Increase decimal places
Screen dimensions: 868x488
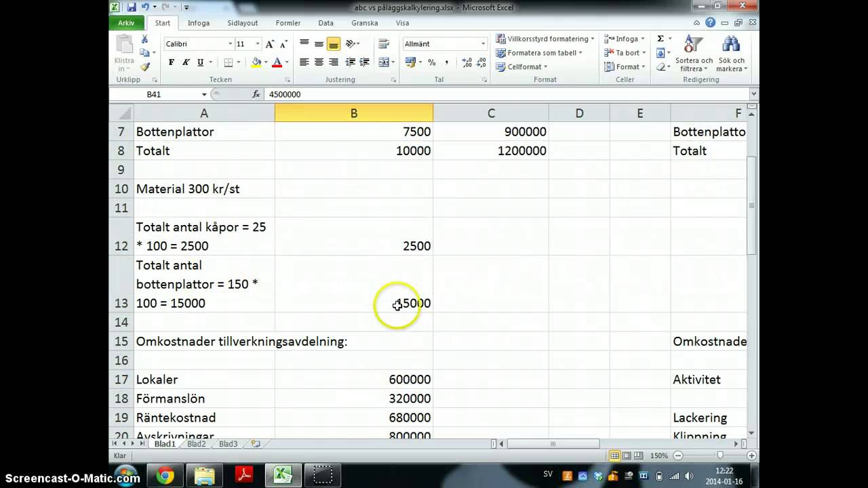(x=467, y=62)
